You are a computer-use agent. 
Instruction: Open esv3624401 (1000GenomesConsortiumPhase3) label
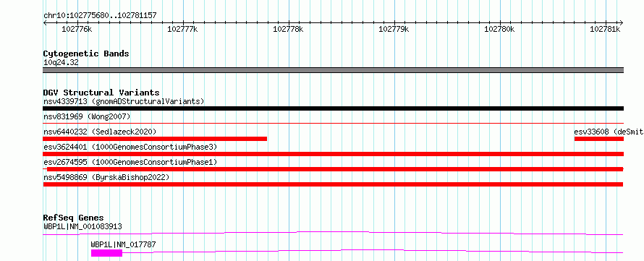(x=130, y=147)
